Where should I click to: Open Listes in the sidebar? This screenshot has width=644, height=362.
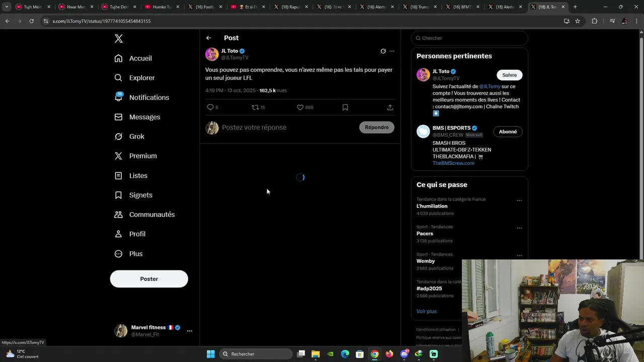[x=131, y=175]
